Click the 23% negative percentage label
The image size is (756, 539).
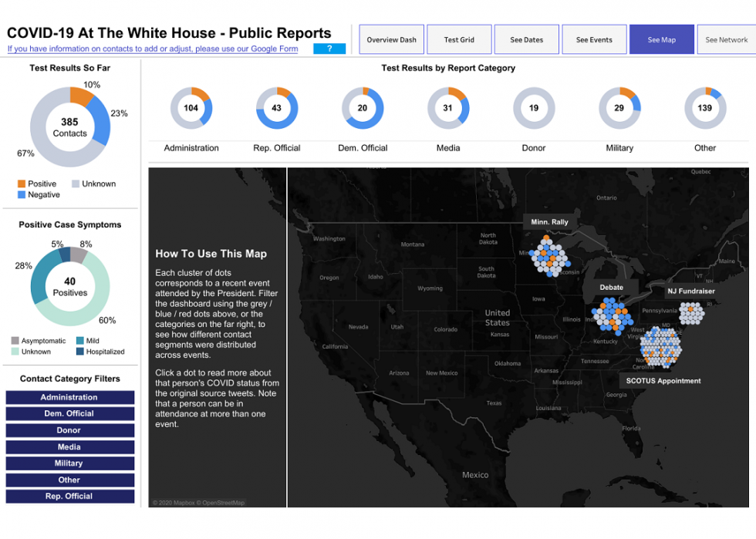(x=119, y=113)
